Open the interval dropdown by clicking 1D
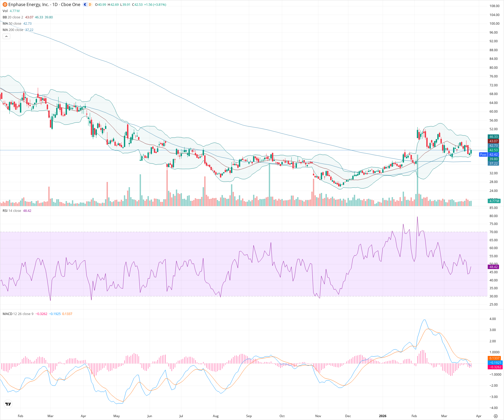504x420 pixels. (55, 4)
